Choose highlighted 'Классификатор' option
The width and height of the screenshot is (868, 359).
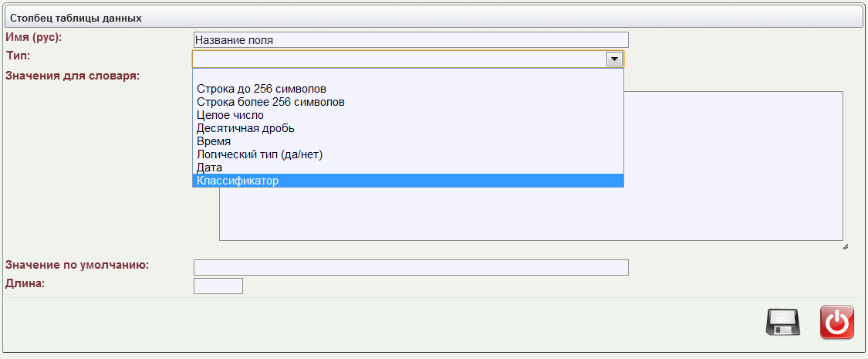pyautogui.click(x=408, y=181)
